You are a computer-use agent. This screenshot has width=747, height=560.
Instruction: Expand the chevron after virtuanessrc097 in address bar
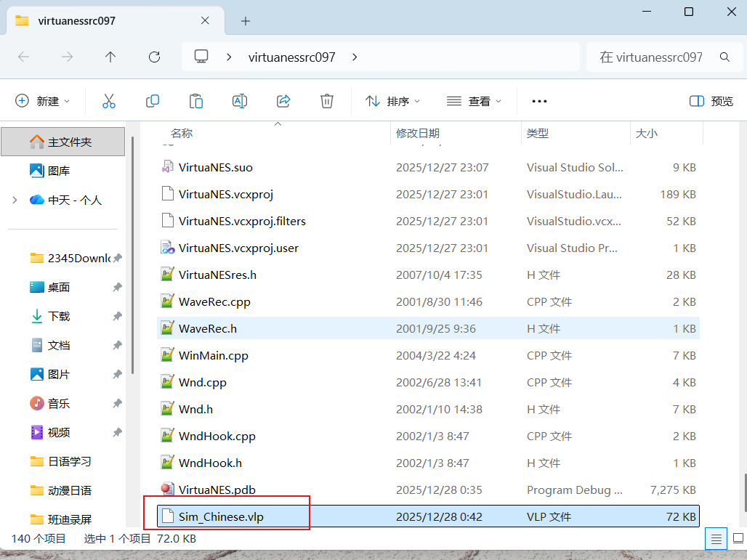click(355, 57)
